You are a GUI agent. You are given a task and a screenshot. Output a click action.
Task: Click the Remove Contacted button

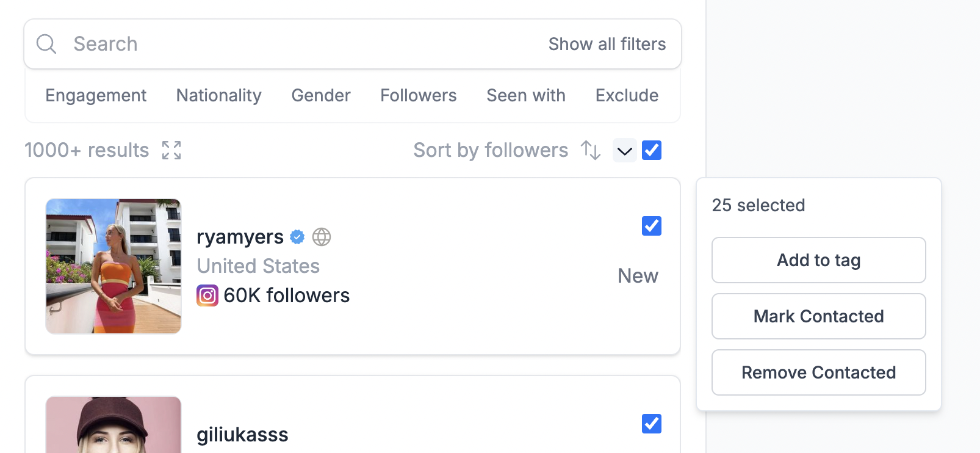[819, 372]
